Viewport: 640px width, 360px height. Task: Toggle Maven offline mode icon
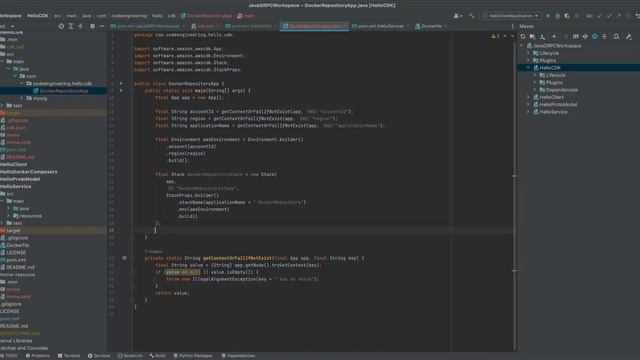585,37
